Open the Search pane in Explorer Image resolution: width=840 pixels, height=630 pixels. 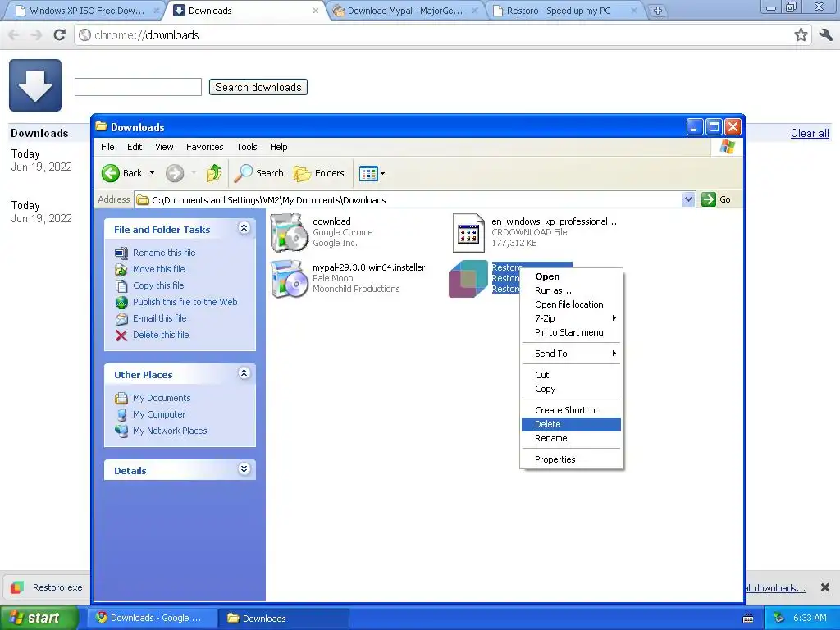259,173
